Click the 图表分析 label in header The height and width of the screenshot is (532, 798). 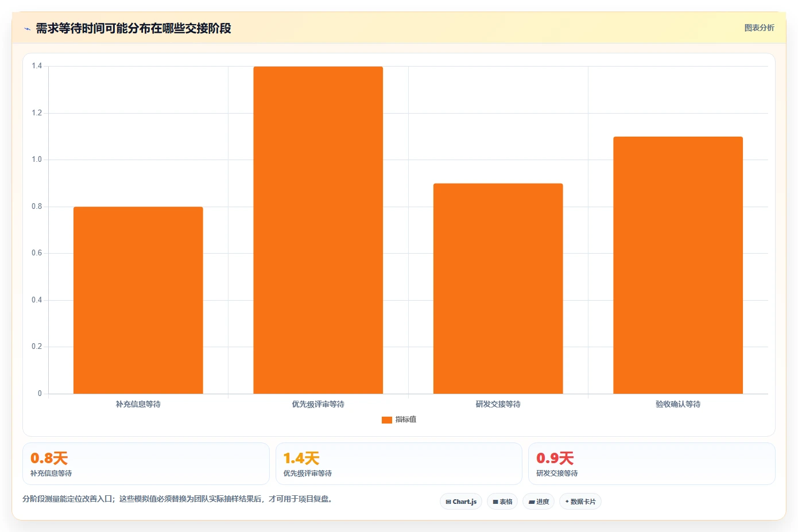tap(759, 28)
